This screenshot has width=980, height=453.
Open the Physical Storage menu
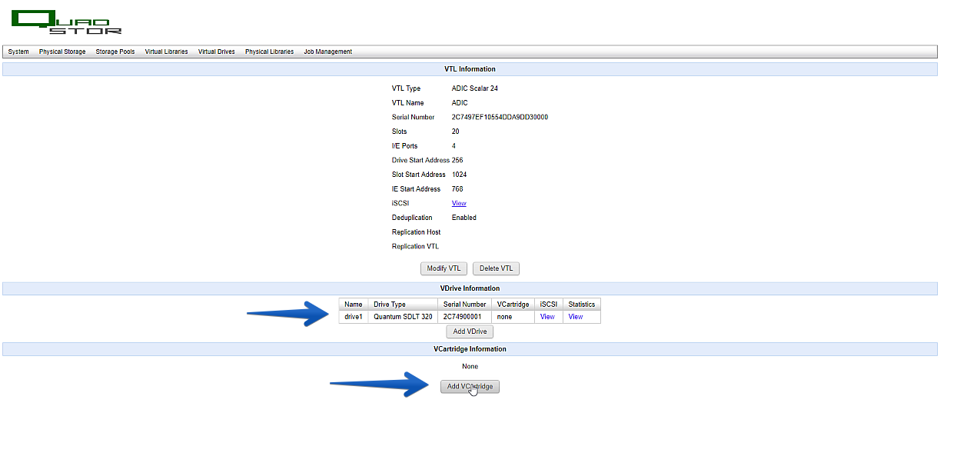click(62, 52)
